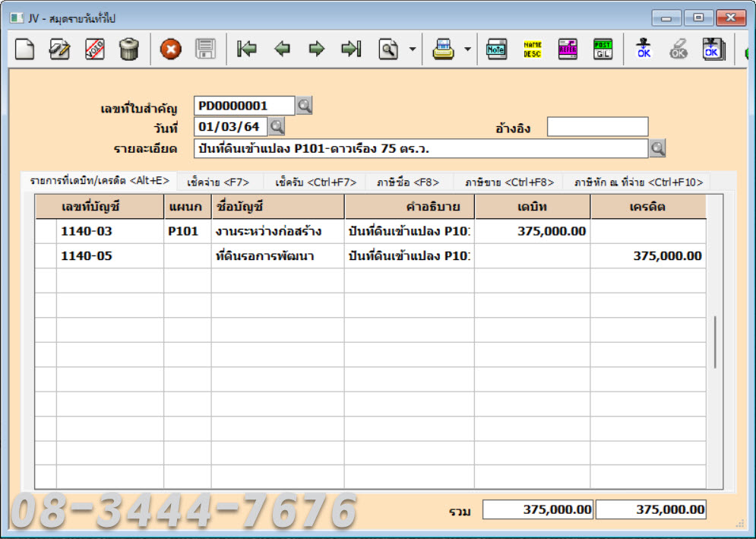Click department cell P101
Viewport: 756px width, 539px height.
[188, 231]
